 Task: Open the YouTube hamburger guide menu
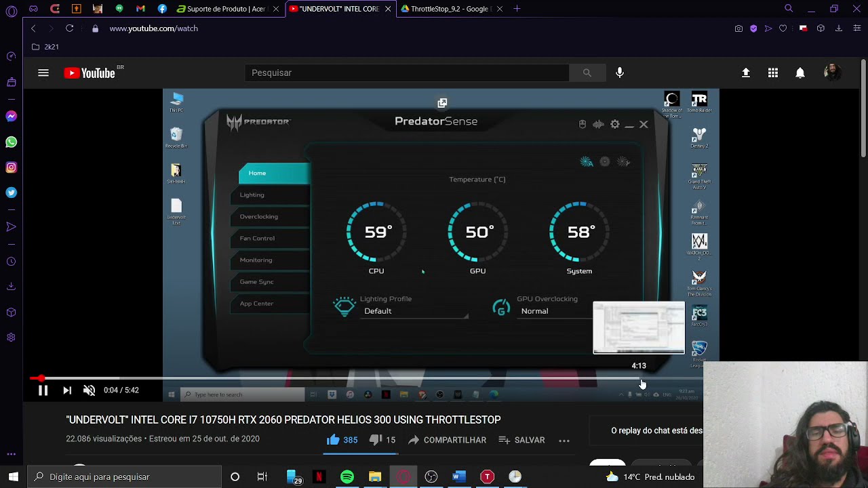(x=43, y=73)
